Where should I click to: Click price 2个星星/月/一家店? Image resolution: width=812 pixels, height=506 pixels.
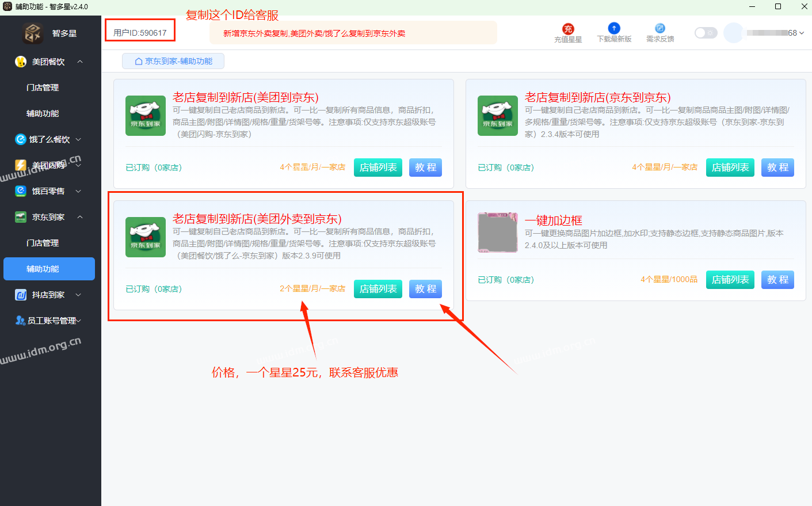coord(312,289)
